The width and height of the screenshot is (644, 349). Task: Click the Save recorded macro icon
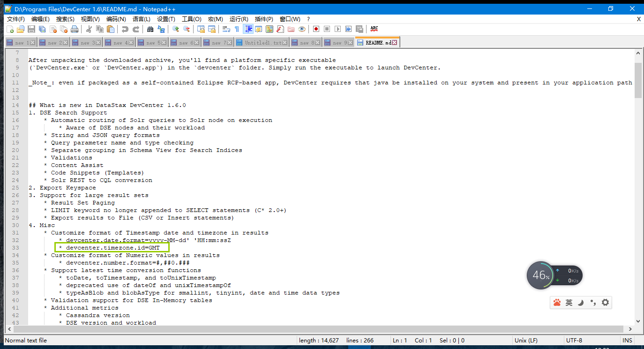pyautogui.click(x=359, y=29)
